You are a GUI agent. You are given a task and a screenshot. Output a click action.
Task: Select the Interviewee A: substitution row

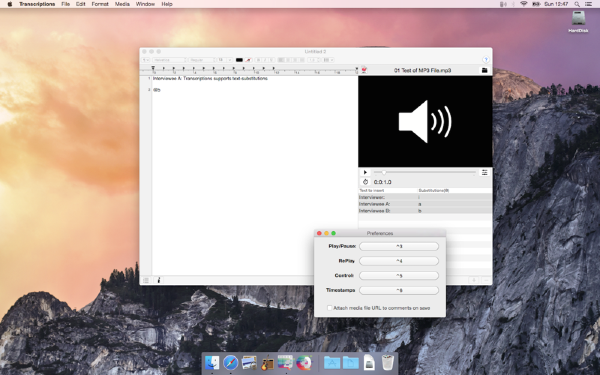click(425, 204)
